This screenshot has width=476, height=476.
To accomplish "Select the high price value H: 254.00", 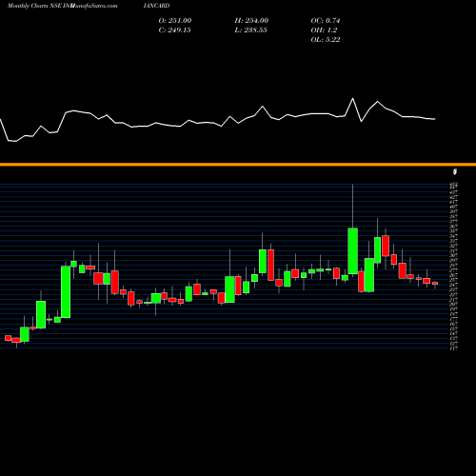I will click(251, 21).
